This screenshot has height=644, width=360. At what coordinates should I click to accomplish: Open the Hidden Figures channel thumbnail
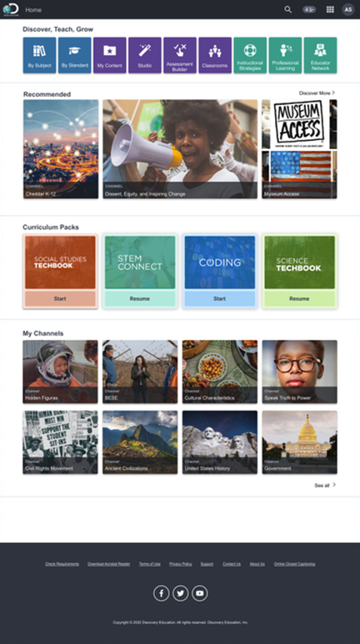click(x=60, y=372)
